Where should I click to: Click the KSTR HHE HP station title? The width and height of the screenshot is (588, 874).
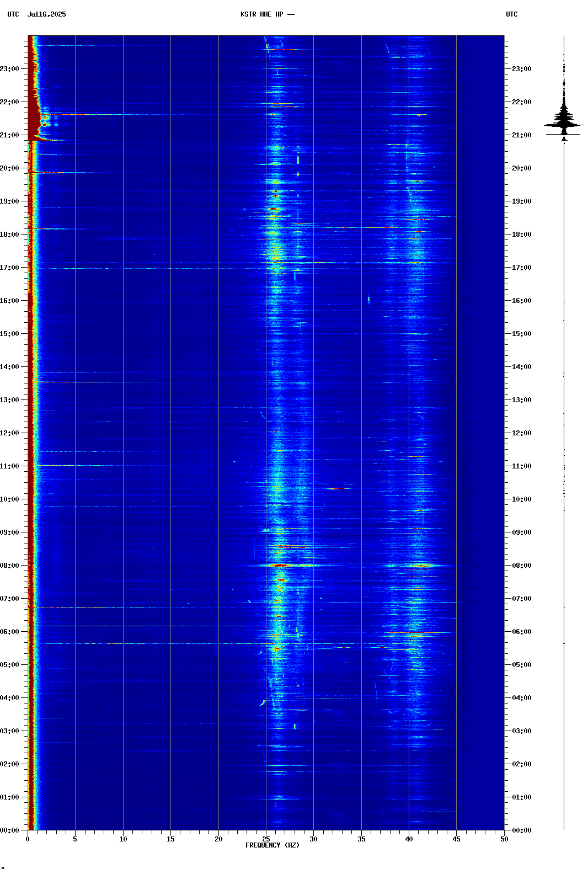coord(267,14)
